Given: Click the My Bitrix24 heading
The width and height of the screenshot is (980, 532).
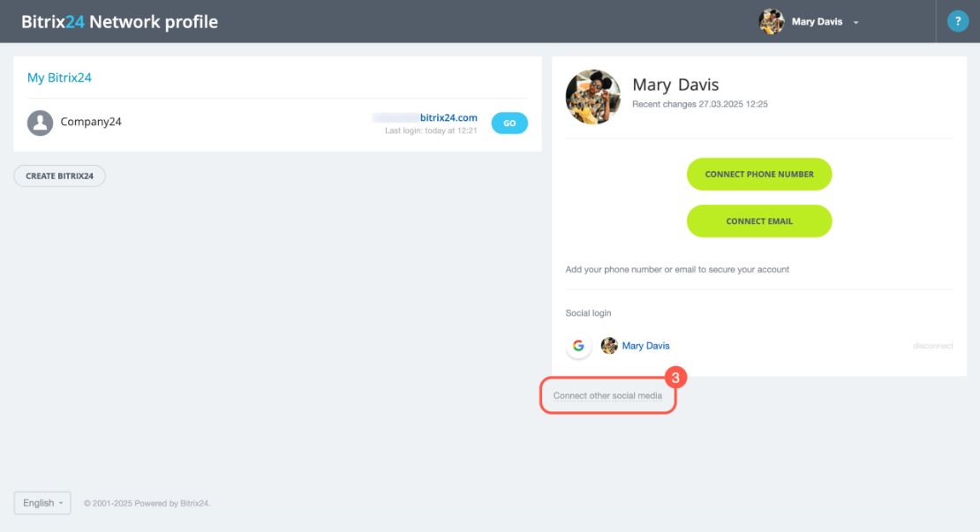Looking at the screenshot, I should [x=59, y=78].
